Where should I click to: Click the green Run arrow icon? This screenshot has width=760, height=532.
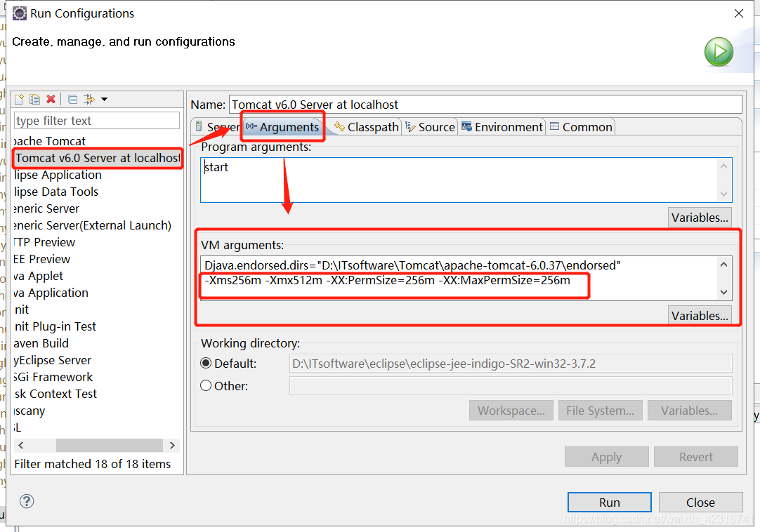(718, 51)
